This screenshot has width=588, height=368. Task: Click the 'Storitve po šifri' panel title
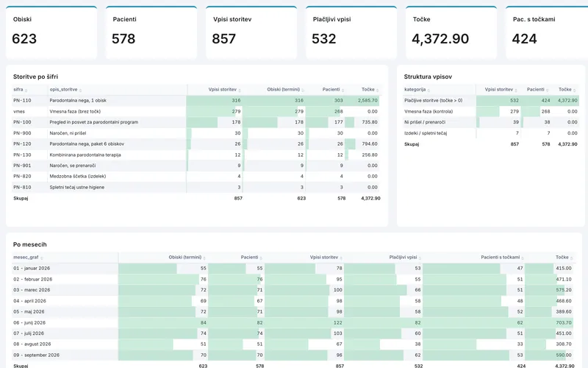point(35,77)
